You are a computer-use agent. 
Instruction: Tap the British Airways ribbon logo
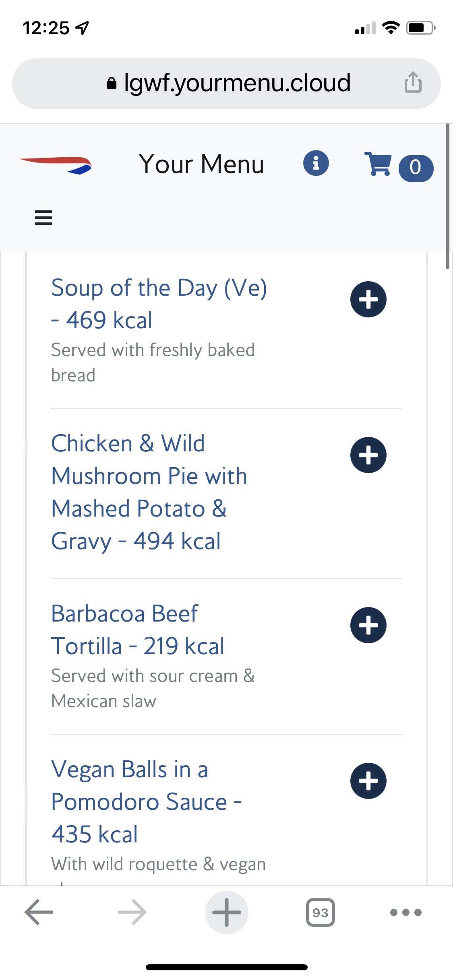click(x=56, y=165)
